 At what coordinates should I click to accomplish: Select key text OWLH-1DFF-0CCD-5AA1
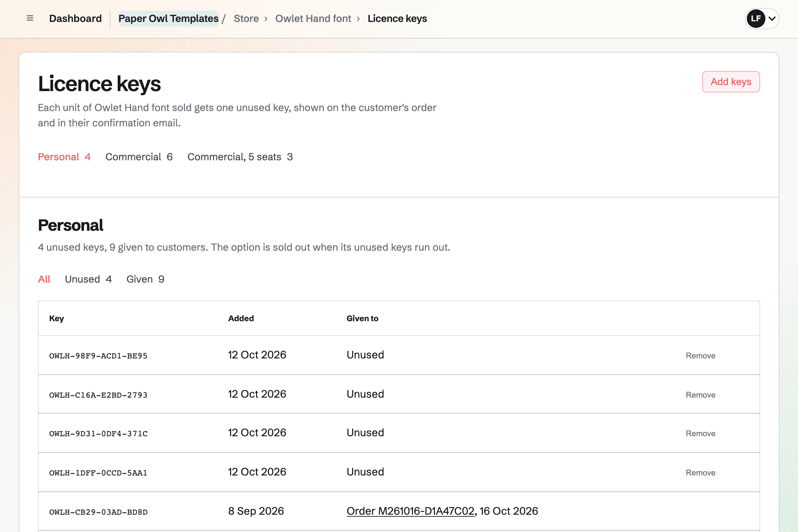coord(98,473)
